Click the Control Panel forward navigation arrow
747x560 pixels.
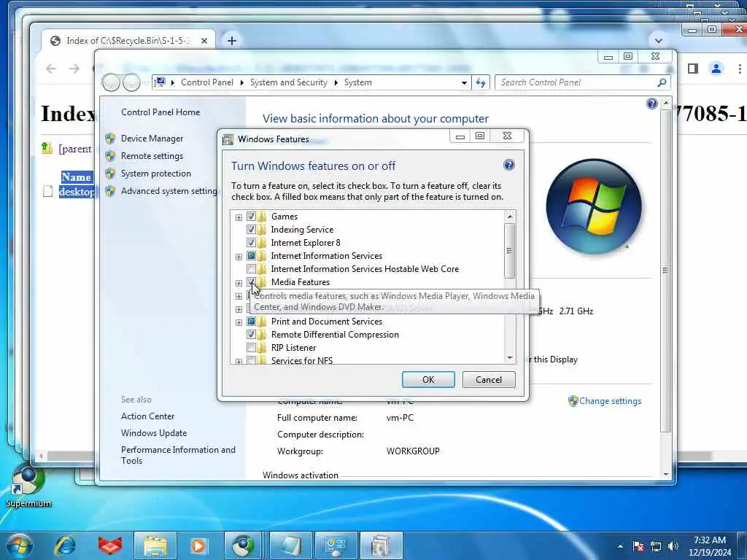(131, 82)
